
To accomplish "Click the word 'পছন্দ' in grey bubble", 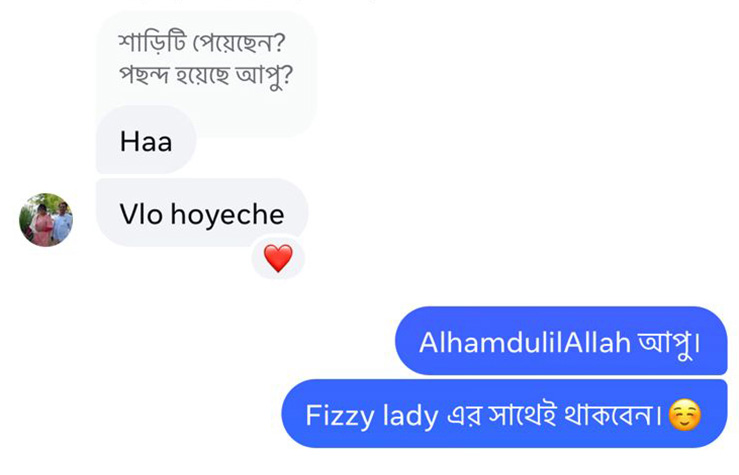I will coord(144,75).
